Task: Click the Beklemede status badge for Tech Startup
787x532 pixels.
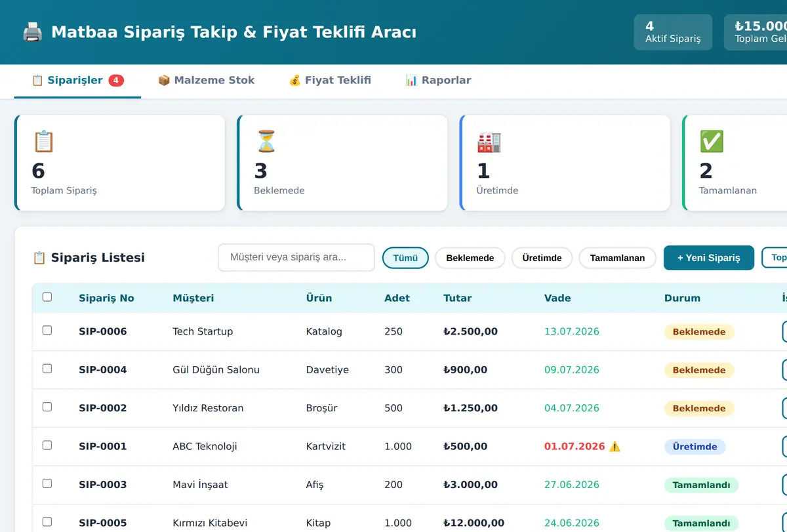Action: click(699, 332)
